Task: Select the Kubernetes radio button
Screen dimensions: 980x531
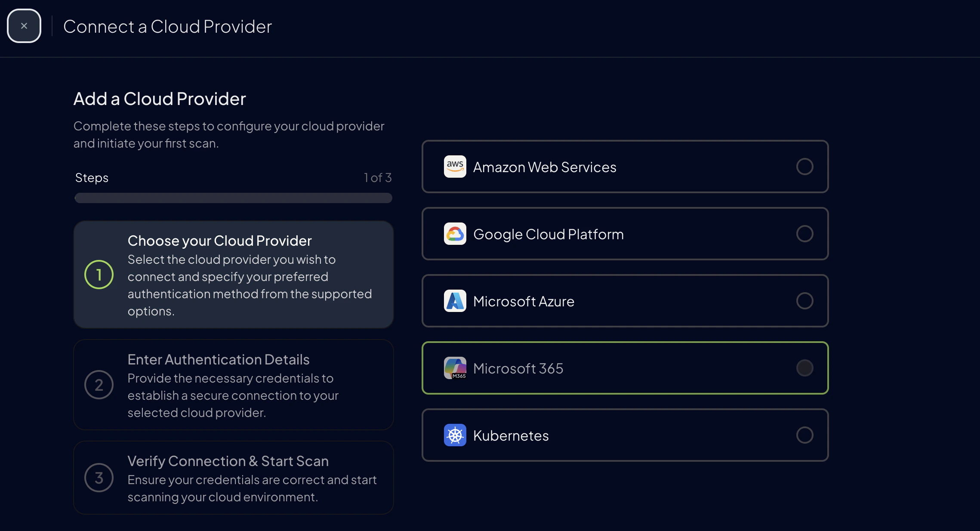Action: [x=804, y=435]
